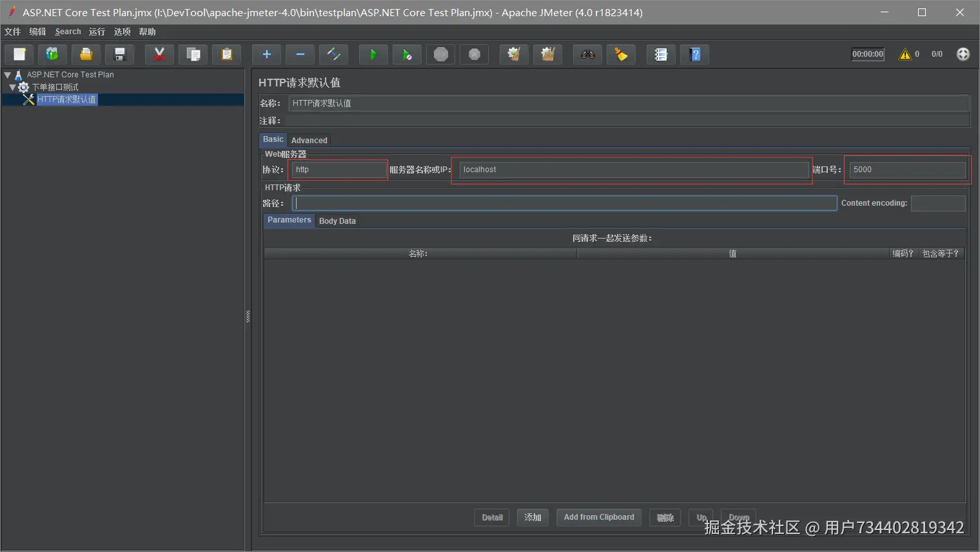Viewport: 980px width, 552px height.
Task: Start the test with green play icon
Action: coord(373,55)
